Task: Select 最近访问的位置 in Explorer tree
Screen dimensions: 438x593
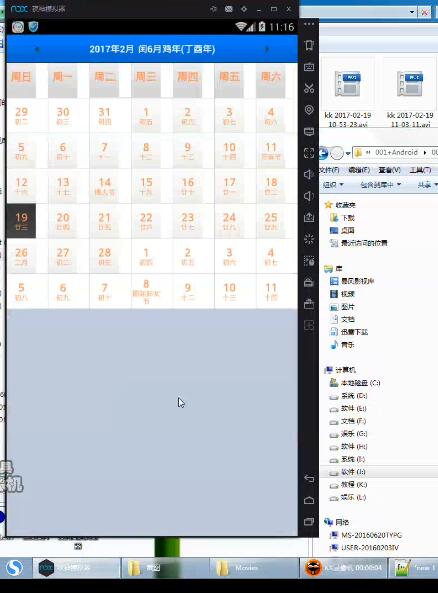Action: point(359,243)
